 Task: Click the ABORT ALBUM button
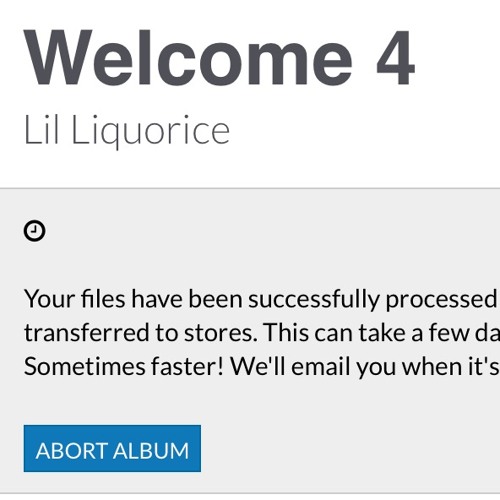(112, 448)
